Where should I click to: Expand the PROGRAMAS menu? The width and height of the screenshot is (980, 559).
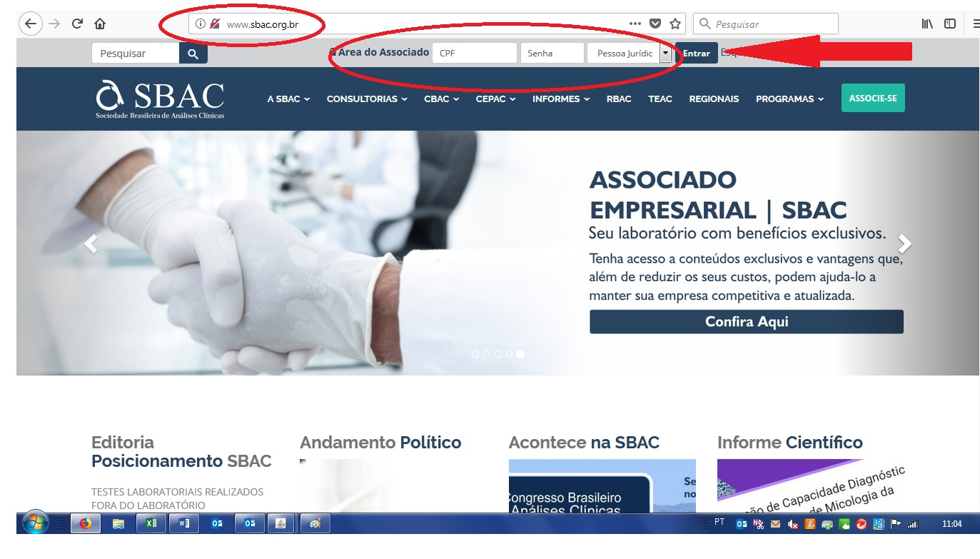coord(789,99)
